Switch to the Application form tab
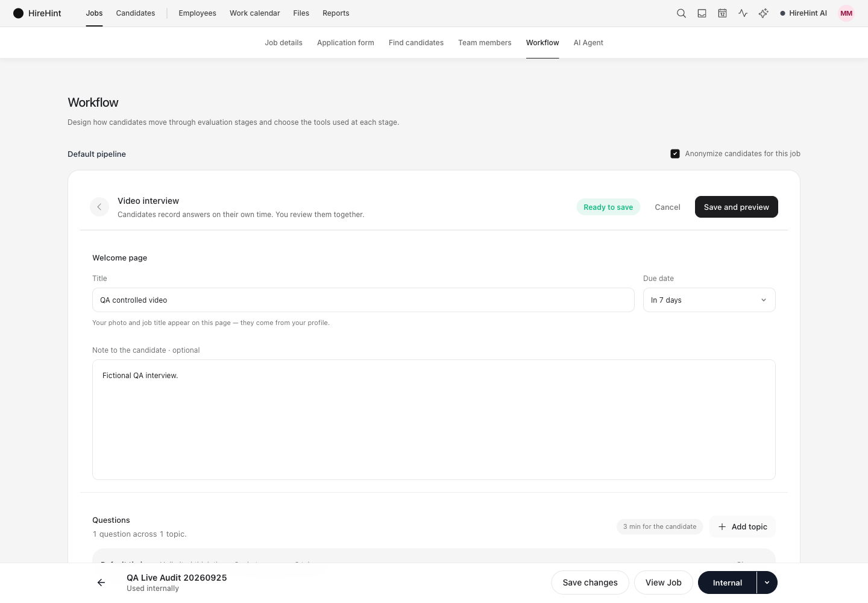Viewport: 868px width, 603px height. point(345,43)
